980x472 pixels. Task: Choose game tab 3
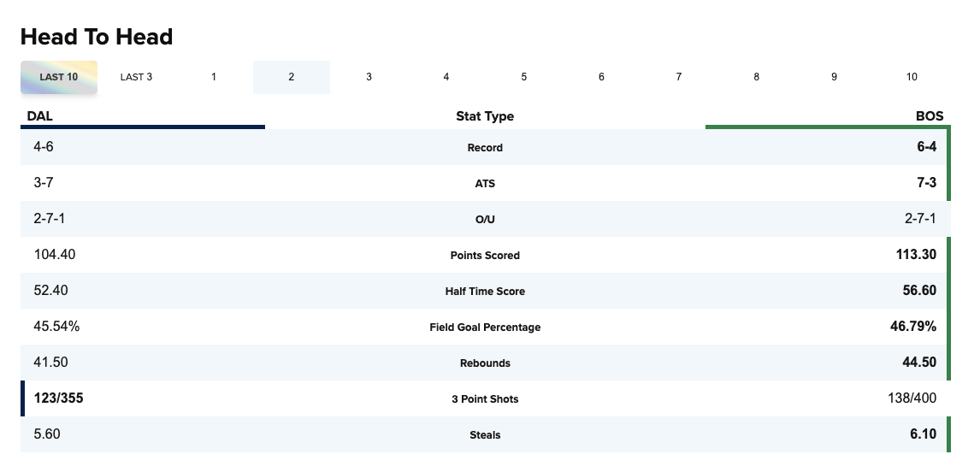pyautogui.click(x=369, y=77)
